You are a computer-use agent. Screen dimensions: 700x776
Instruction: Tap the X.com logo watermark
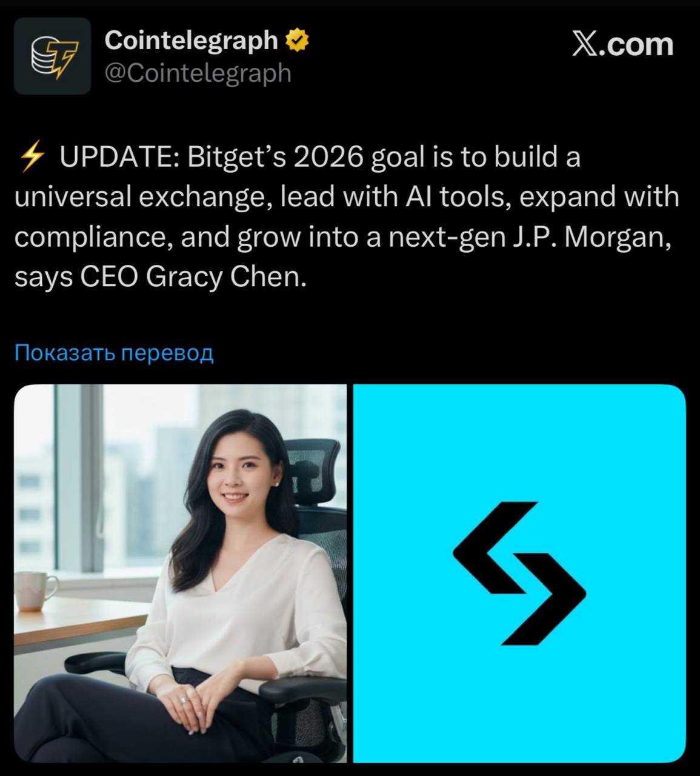[x=623, y=45]
